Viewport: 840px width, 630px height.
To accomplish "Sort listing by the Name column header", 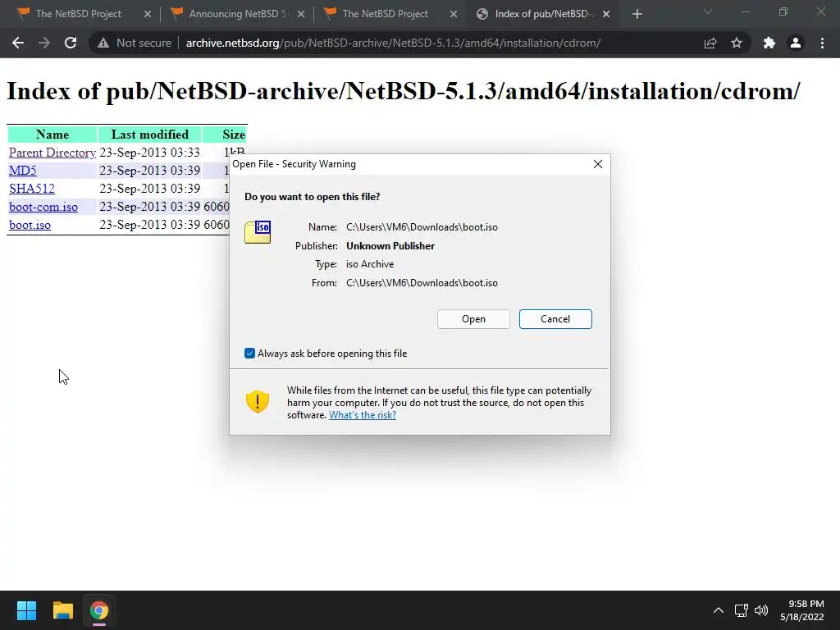I will coord(52,135).
